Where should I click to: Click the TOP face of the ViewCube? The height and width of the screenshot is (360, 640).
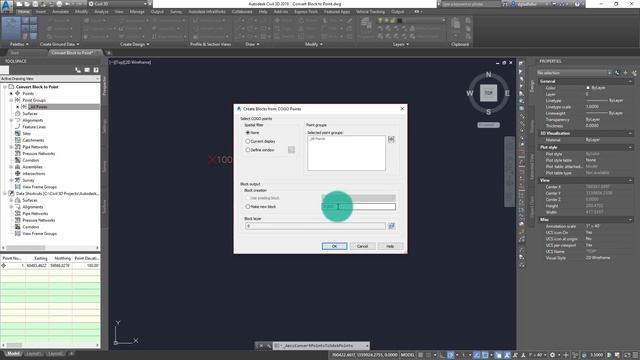489,93
